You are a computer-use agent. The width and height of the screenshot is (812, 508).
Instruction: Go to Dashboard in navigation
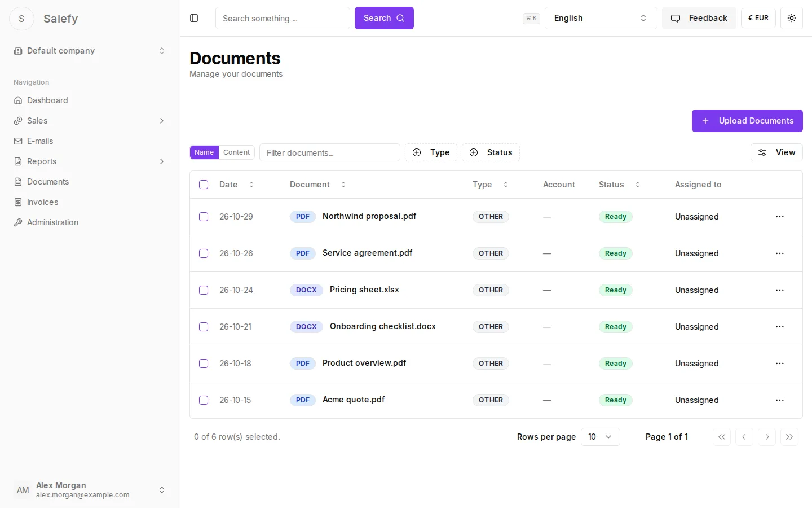point(90,100)
